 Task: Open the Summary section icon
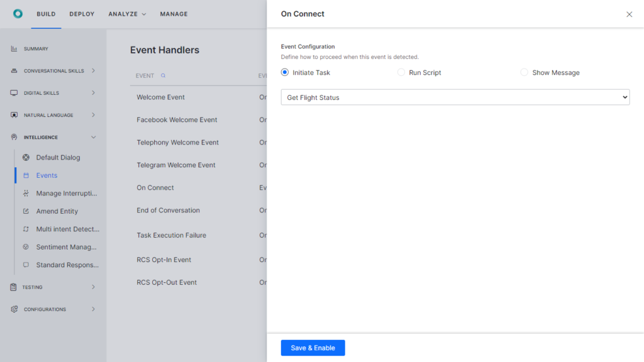pyautogui.click(x=14, y=48)
